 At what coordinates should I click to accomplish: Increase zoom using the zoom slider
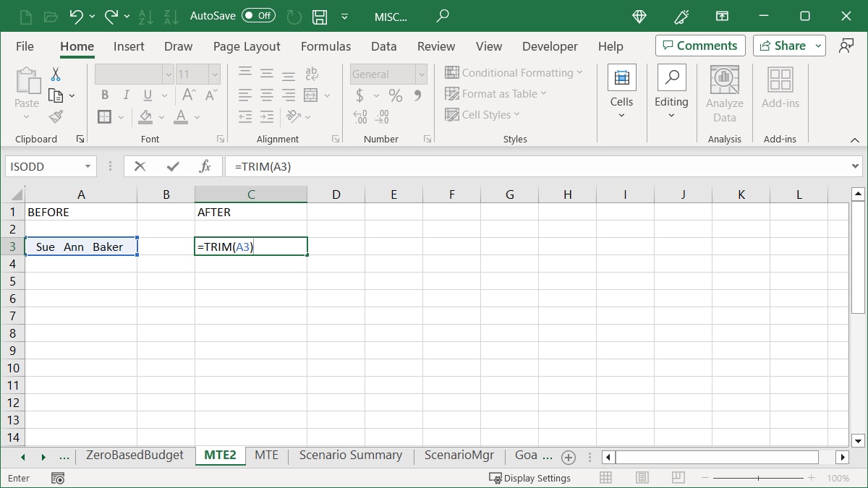[x=810, y=478]
